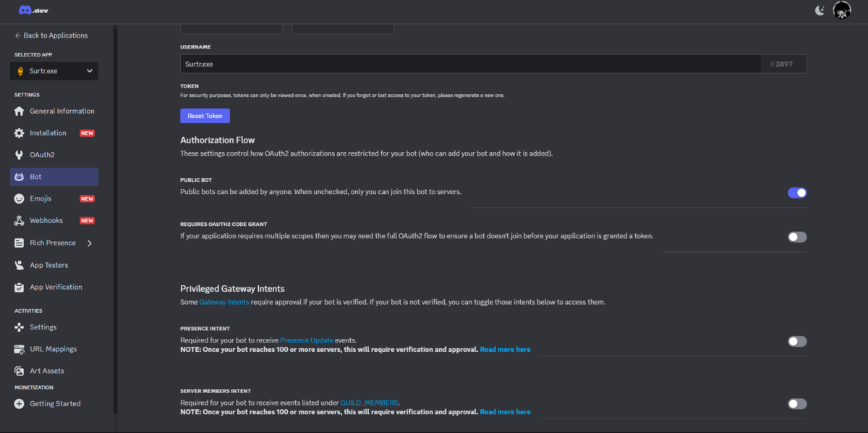
Task: Click the TOKEN label
Action: click(190, 85)
